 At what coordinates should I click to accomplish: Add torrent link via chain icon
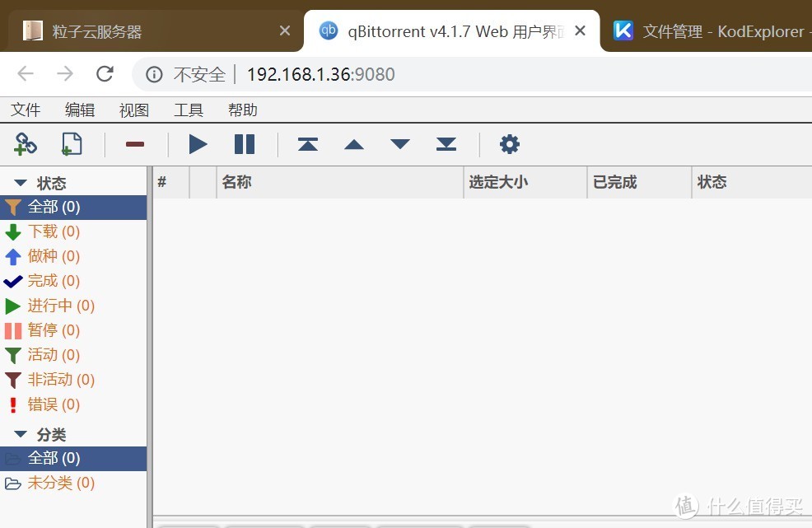click(25, 144)
